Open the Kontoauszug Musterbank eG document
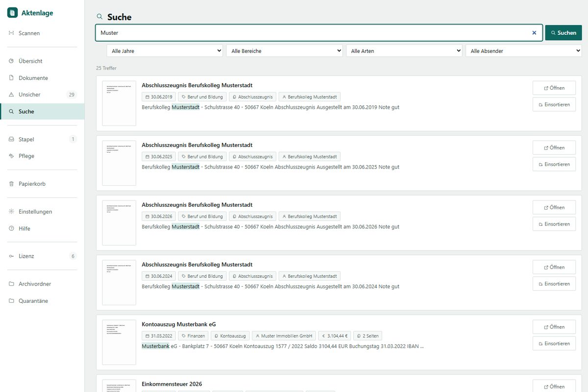588x392 pixels. [554, 327]
